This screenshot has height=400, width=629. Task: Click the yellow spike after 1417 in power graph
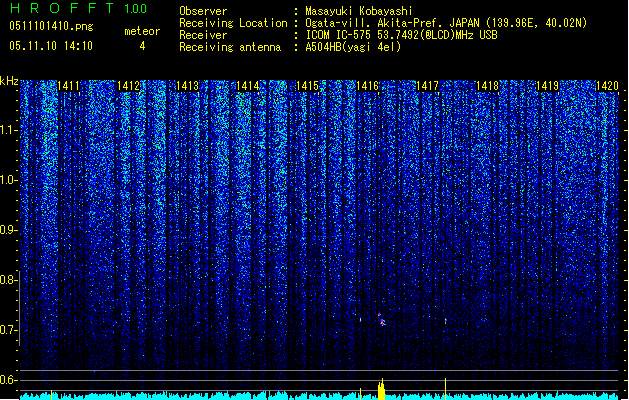tap(445, 388)
